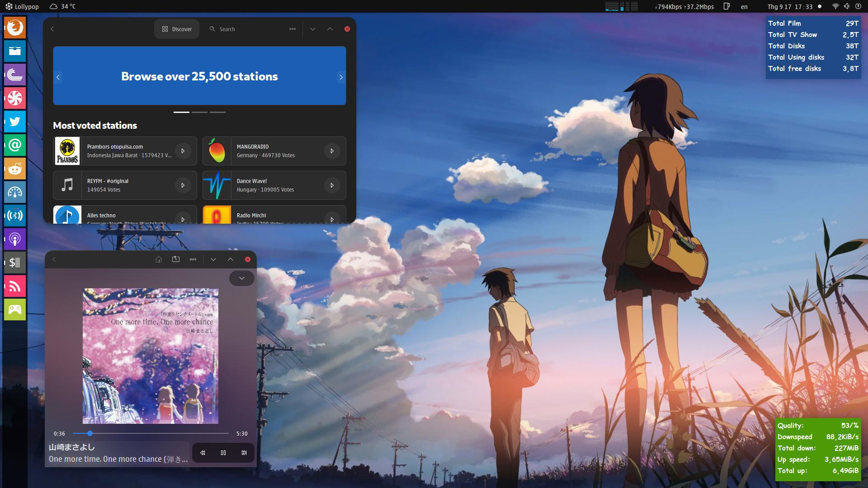Open the clipboard indicator in the top bar
This screenshot has height=488, width=868.
pos(727,6)
